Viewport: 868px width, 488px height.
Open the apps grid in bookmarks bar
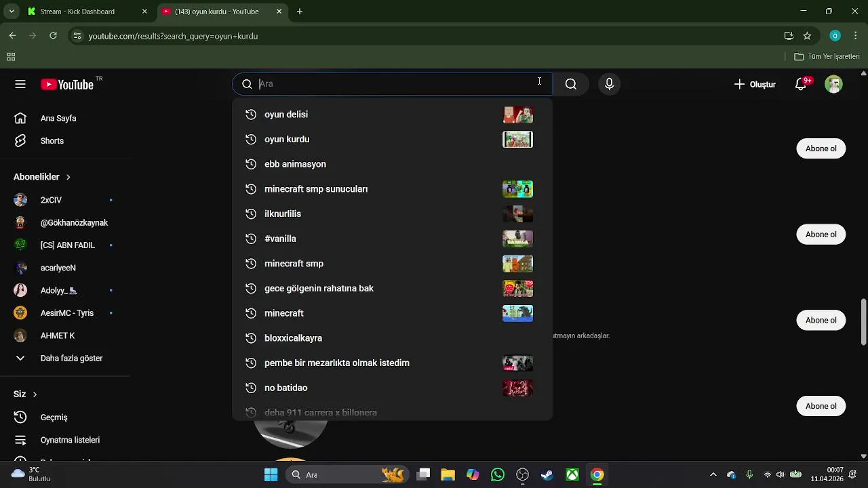pos(11,57)
